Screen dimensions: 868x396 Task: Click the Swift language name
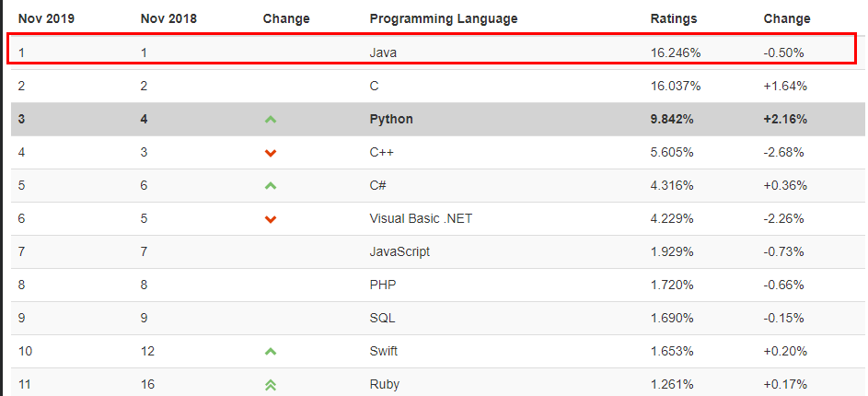tap(384, 351)
